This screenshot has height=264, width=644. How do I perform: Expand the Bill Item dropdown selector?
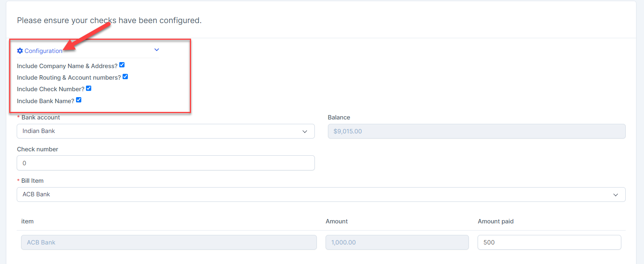[321, 195]
